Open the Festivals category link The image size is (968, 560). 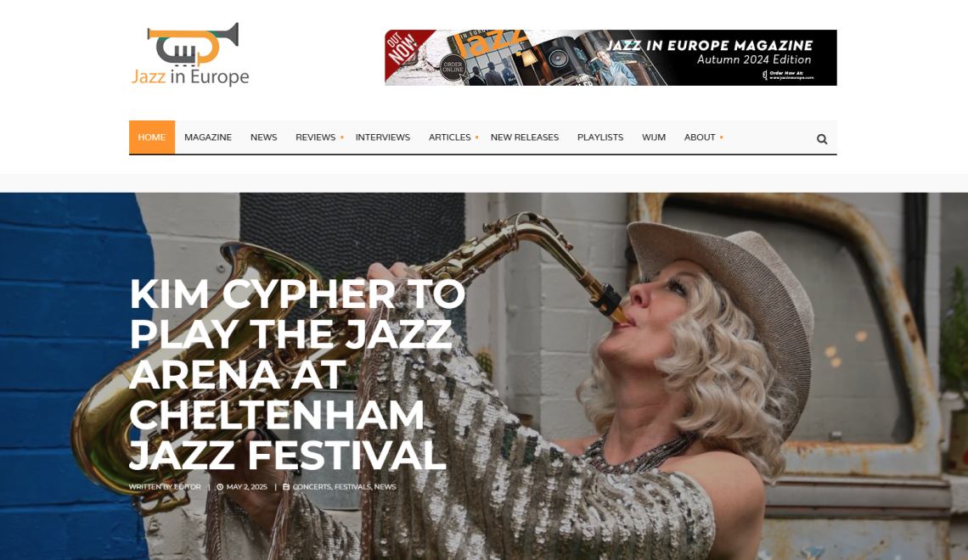pos(352,487)
